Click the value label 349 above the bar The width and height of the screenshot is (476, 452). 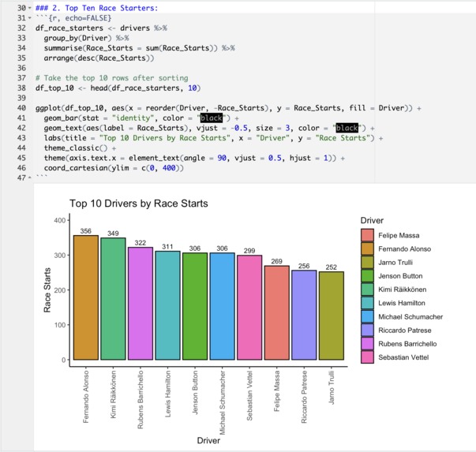[x=113, y=233]
